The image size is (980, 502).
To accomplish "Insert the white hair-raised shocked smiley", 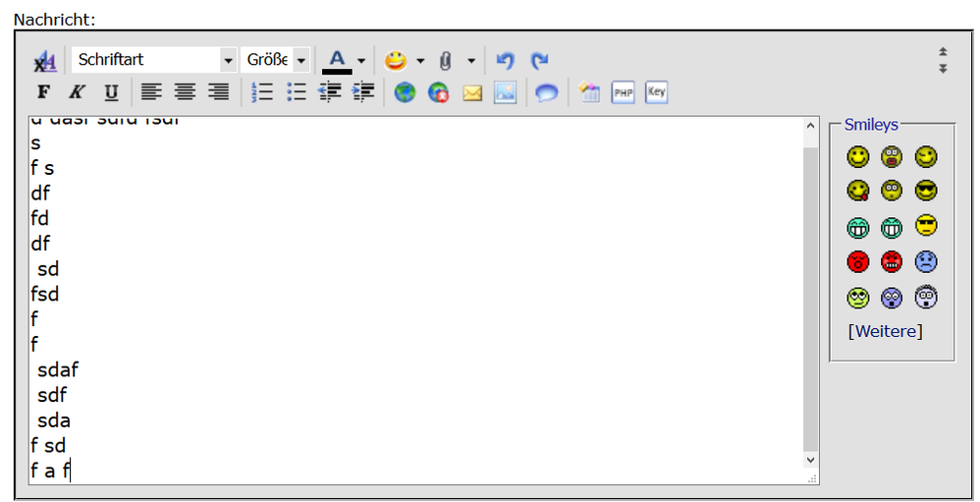I will click(x=926, y=297).
